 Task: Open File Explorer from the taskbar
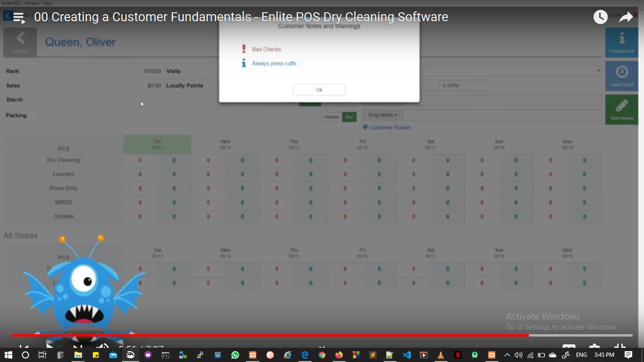click(78, 355)
